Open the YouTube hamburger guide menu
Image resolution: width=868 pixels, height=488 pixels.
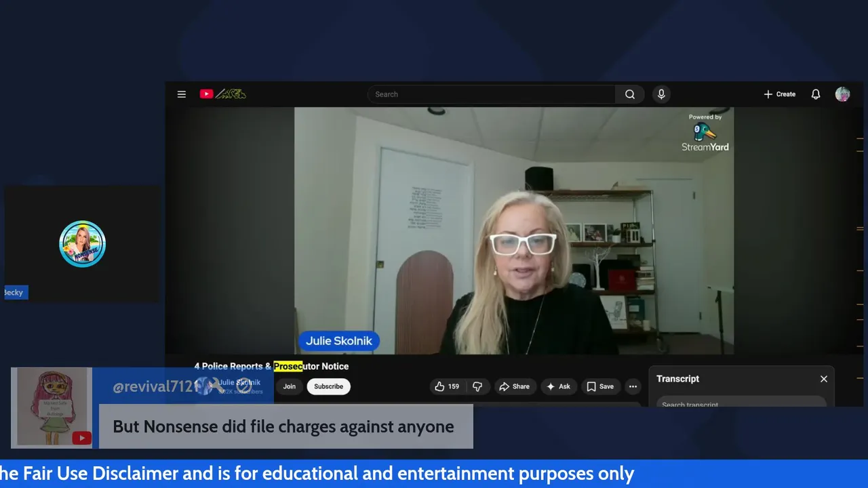(x=182, y=94)
